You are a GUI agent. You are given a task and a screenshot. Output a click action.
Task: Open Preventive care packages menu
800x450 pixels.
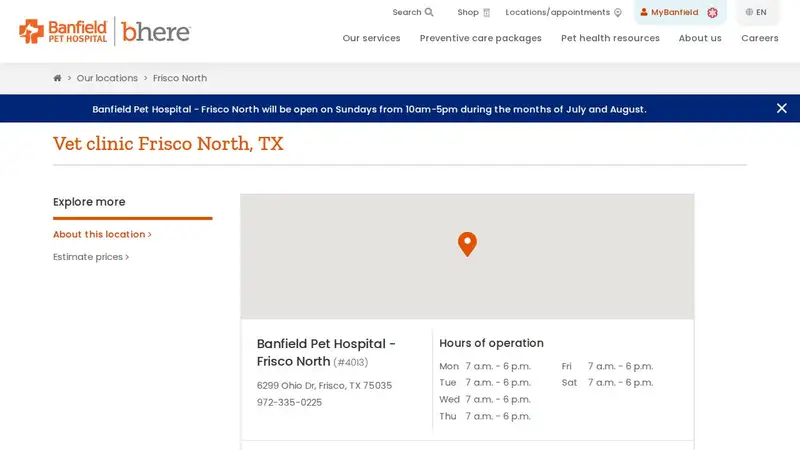pyautogui.click(x=481, y=38)
